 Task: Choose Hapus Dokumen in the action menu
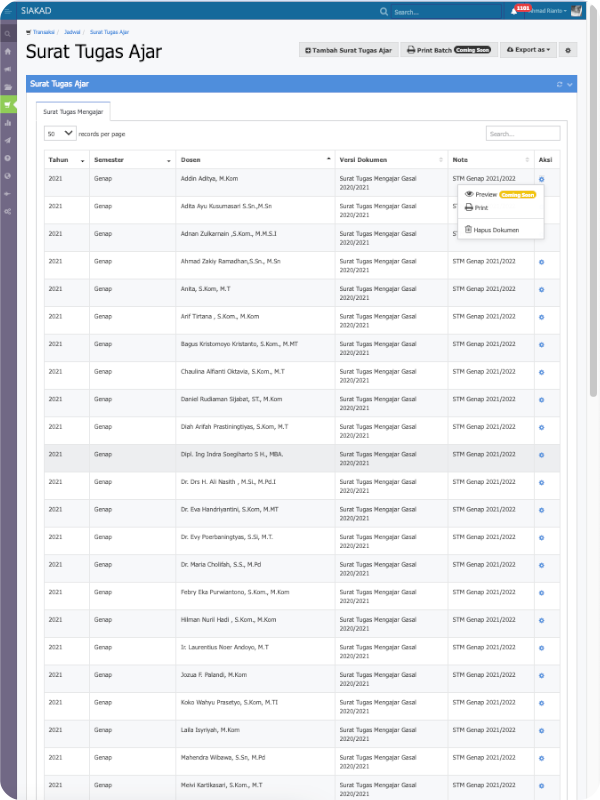coord(496,230)
